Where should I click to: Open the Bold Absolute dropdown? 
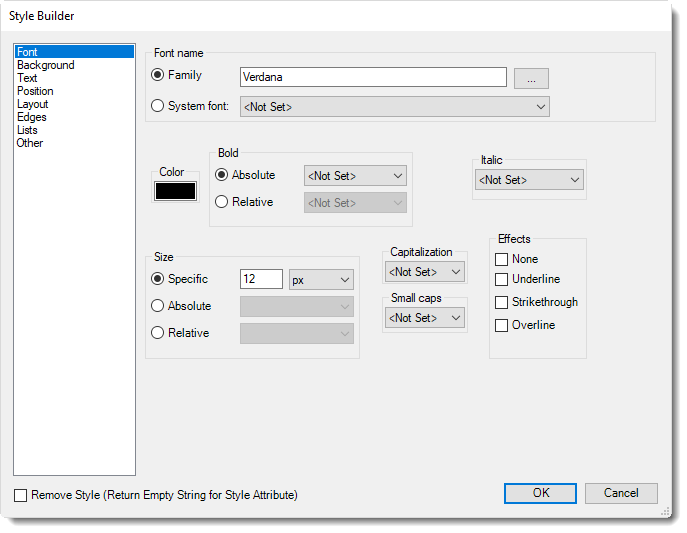(x=355, y=176)
